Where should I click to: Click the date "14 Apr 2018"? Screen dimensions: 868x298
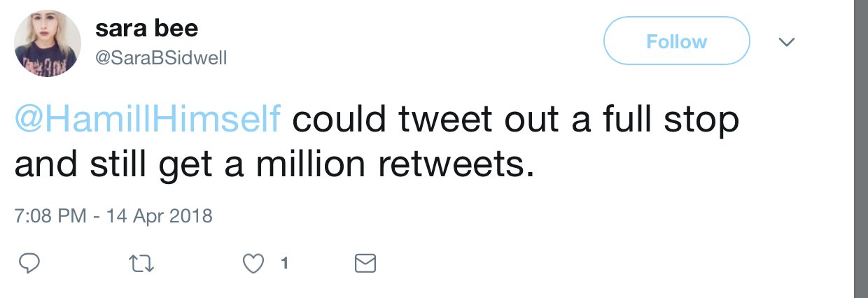pyautogui.click(x=159, y=215)
